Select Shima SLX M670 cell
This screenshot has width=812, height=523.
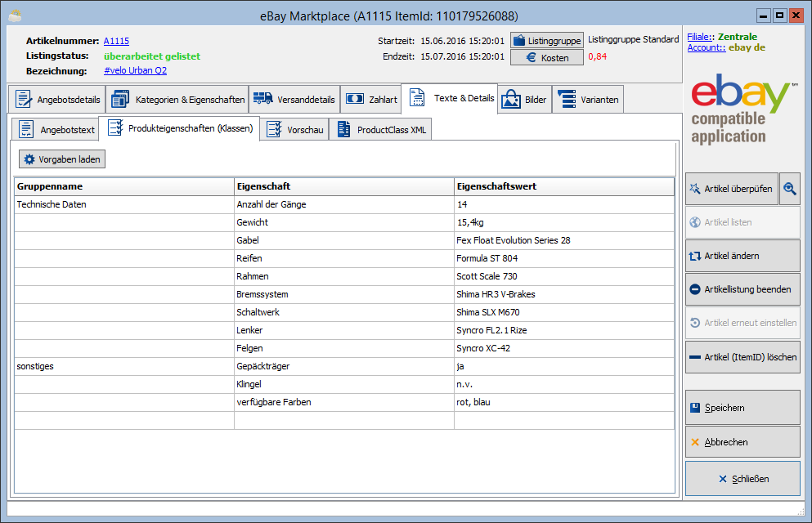[564, 312]
